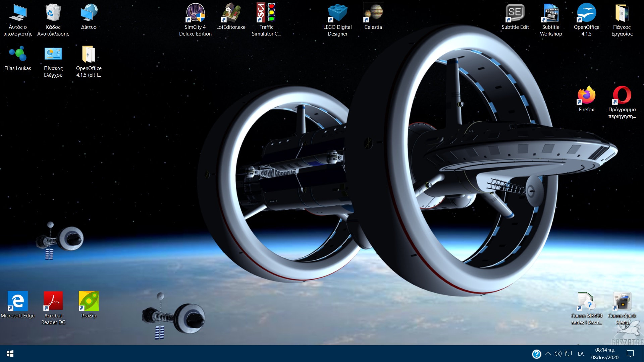The height and width of the screenshot is (362, 644).
Task: Open the Elias Loukas user folder icon
Action: coord(18,58)
